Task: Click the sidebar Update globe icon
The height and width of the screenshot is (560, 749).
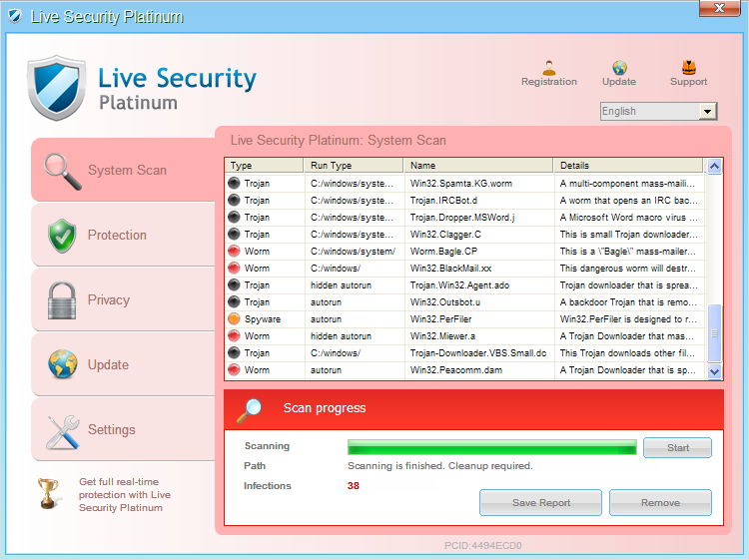Action: [63, 364]
